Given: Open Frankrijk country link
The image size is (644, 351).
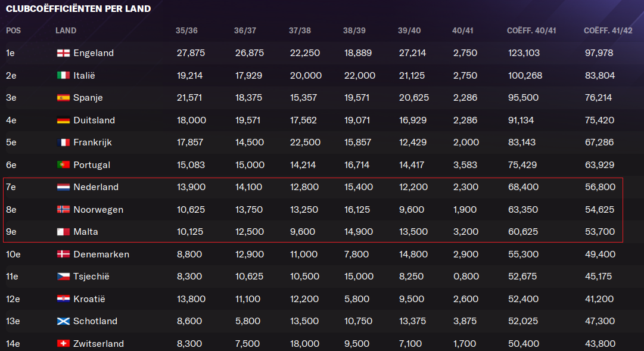Looking at the screenshot, I should 92,142.
